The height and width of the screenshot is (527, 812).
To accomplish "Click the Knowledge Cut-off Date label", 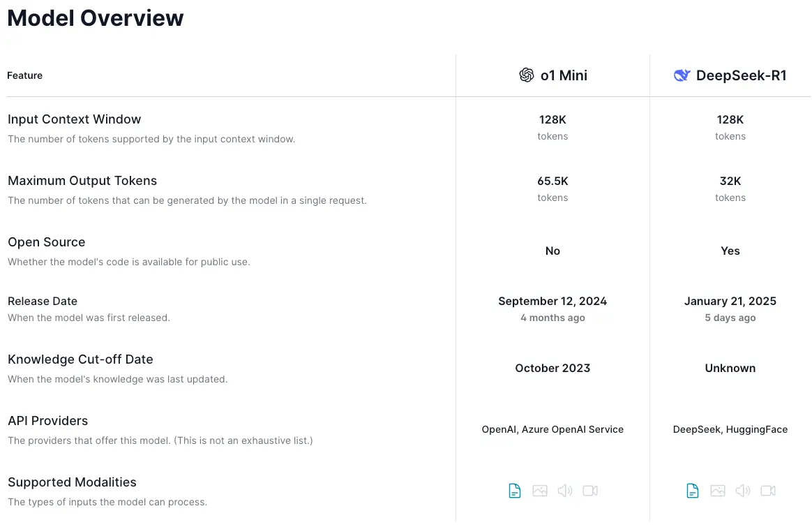I will (x=80, y=359).
